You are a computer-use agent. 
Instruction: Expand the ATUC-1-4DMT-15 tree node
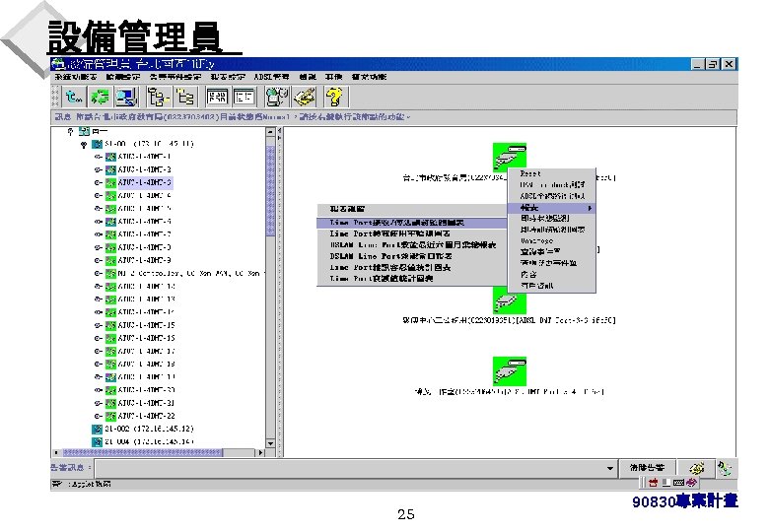(x=98, y=325)
